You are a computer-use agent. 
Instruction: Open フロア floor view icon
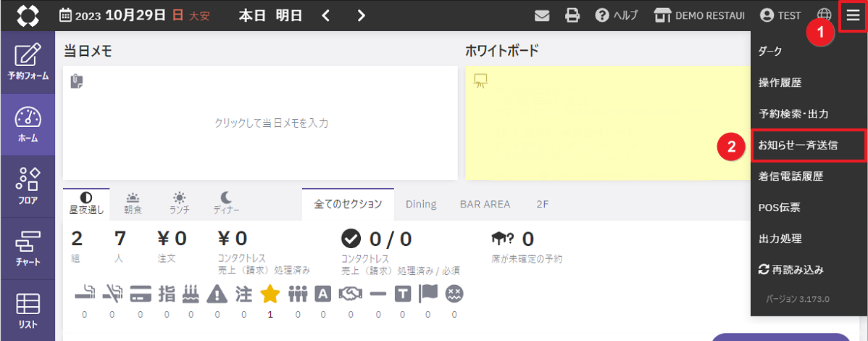click(x=28, y=186)
